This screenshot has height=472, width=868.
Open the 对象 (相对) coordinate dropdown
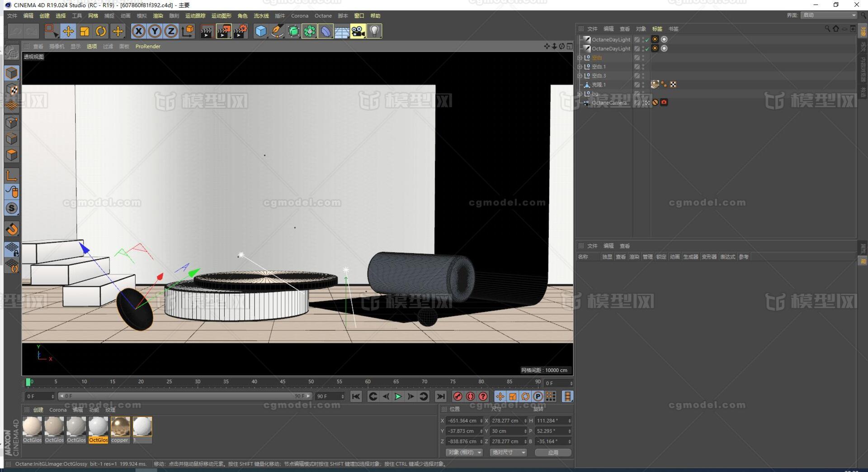click(464, 453)
